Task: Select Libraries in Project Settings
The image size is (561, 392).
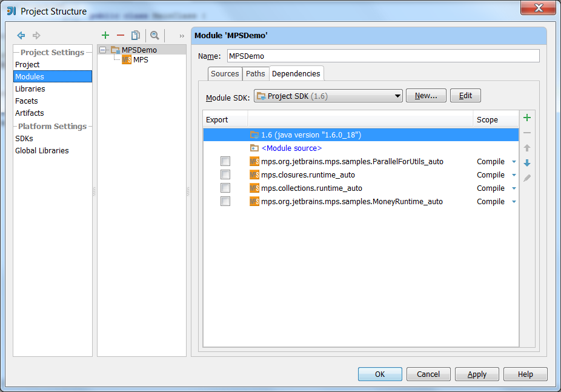Action: 30,88
